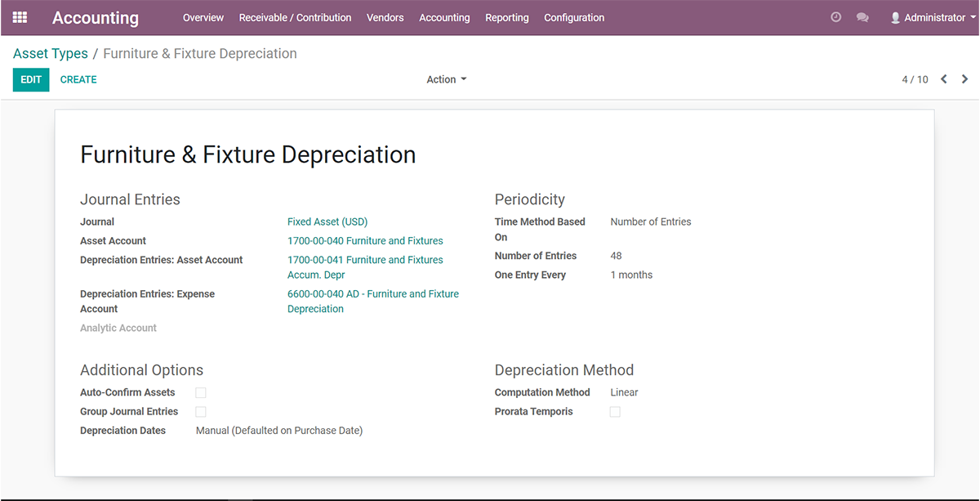Open the Reporting menu
Image resolution: width=980 pixels, height=501 pixels.
(506, 17)
